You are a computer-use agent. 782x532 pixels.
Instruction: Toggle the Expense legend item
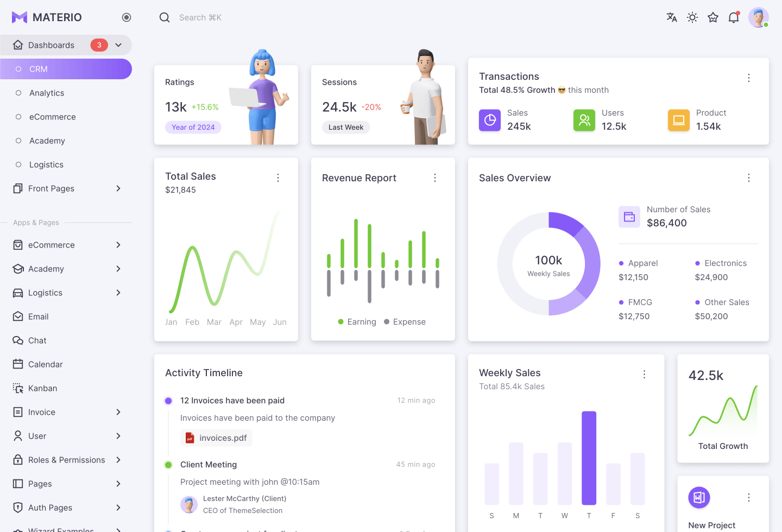(405, 322)
